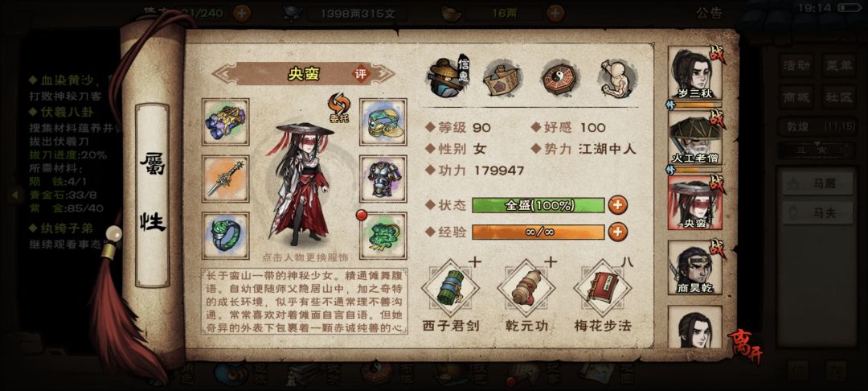868x391 pixels.
Task: Open the 西子君剑 sword skill scroll
Action: tap(450, 288)
